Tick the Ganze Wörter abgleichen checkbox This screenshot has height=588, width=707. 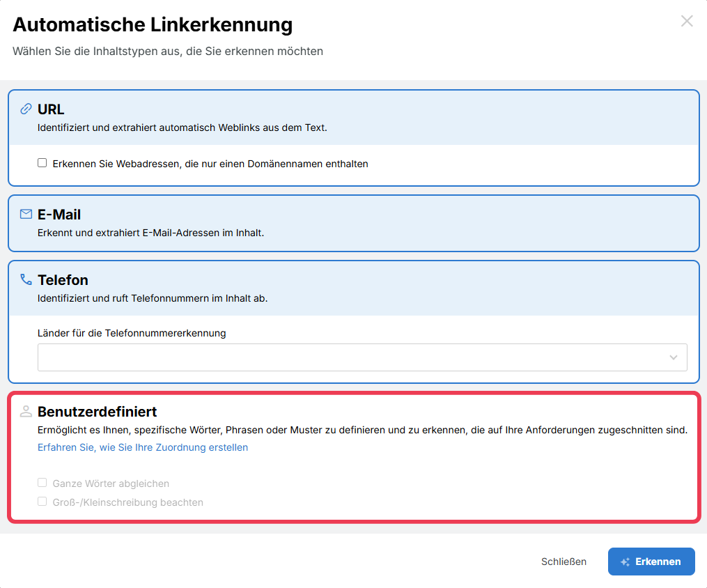42,483
